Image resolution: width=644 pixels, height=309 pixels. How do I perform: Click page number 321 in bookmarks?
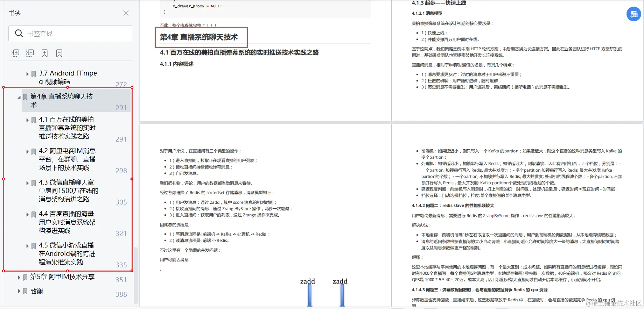tap(121, 233)
